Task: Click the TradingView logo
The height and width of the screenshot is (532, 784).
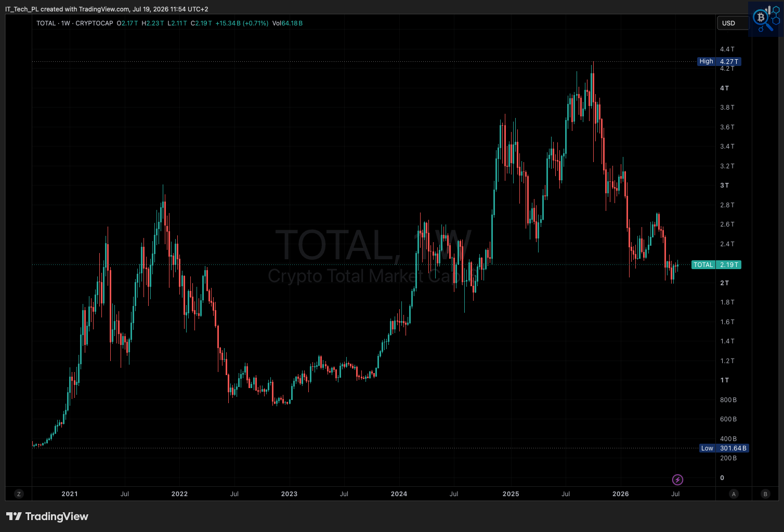Action: [47, 516]
